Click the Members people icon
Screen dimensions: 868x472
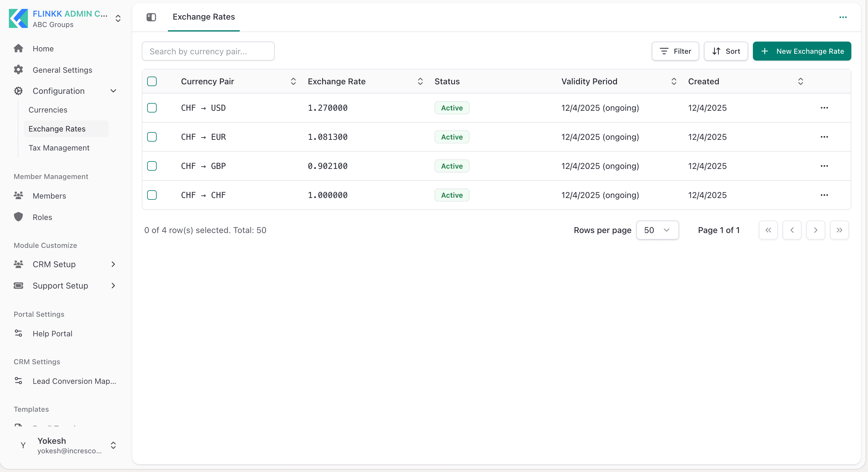pyautogui.click(x=18, y=196)
